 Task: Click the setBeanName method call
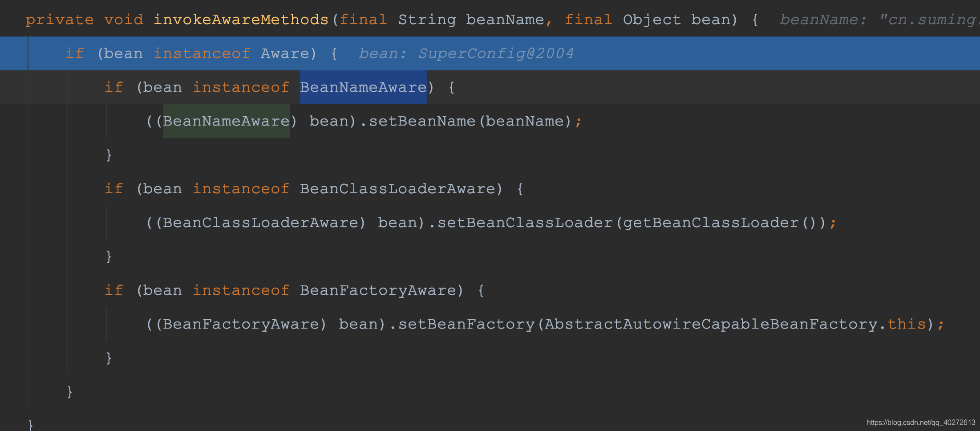pos(422,121)
